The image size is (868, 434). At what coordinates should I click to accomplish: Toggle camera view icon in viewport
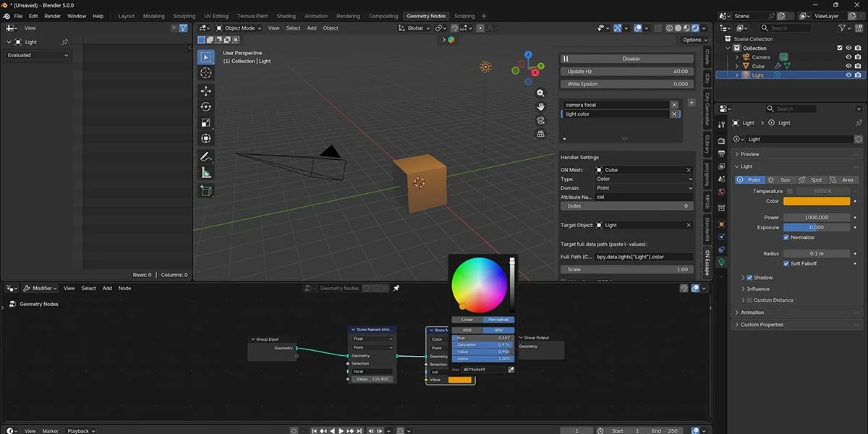pyautogui.click(x=540, y=120)
